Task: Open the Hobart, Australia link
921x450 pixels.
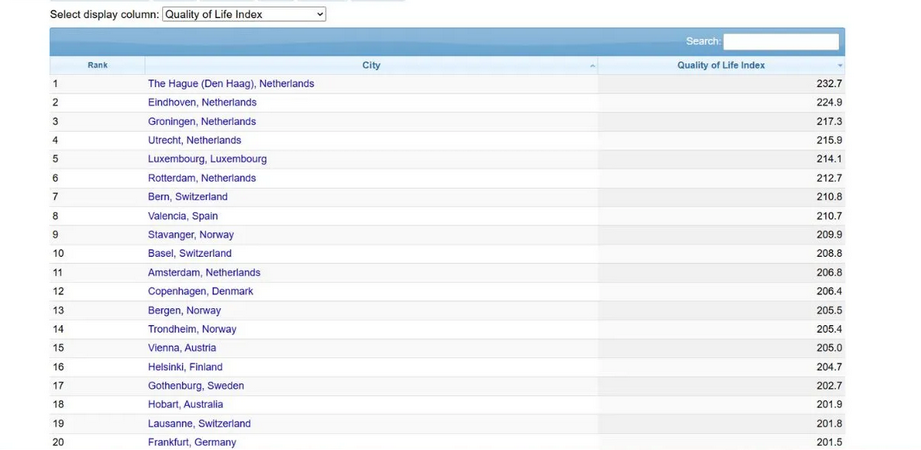Action: 186,404
